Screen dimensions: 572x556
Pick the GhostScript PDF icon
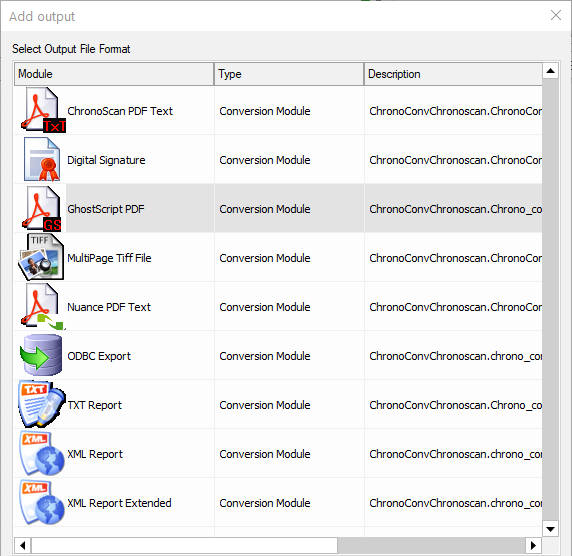point(42,209)
